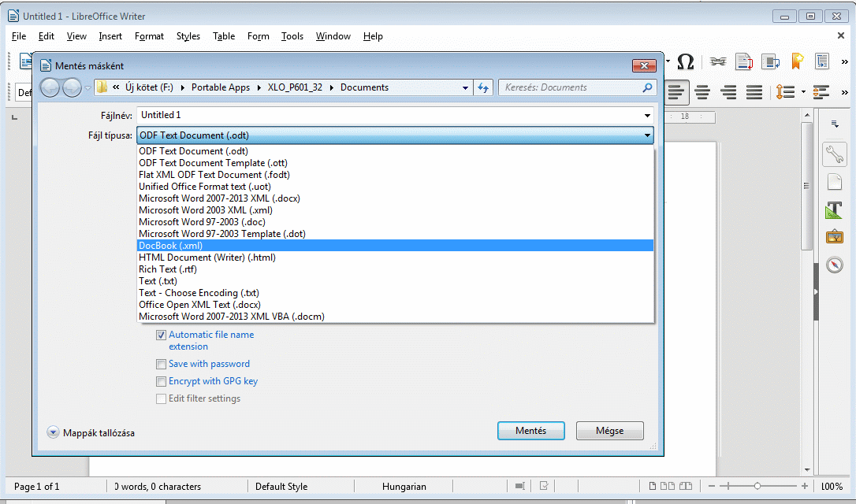Viewport: 856px width, 504px height.
Task: Click the Center Horizontally paragraph icon
Action: pos(702,92)
